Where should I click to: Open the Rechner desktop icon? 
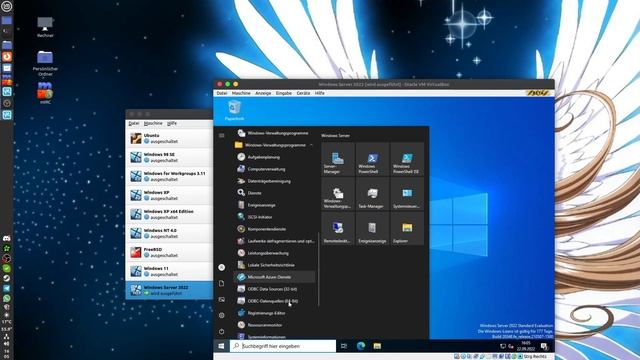point(45,27)
